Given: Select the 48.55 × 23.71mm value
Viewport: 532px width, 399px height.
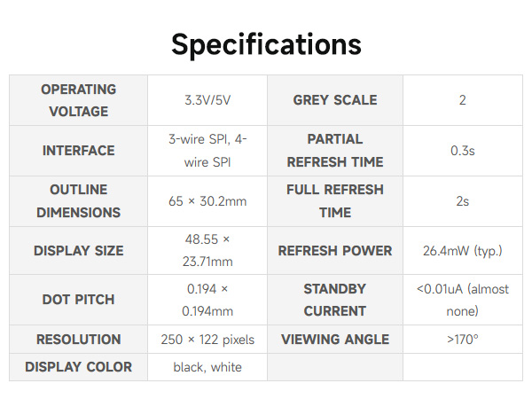Looking at the screenshot, I should pos(207,251).
